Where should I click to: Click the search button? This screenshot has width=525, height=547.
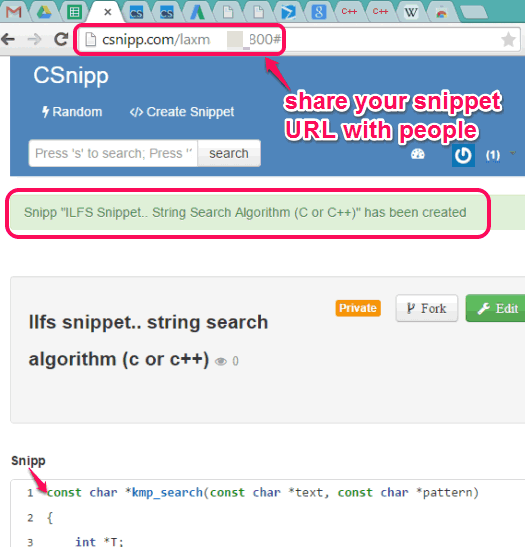point(229,153)
